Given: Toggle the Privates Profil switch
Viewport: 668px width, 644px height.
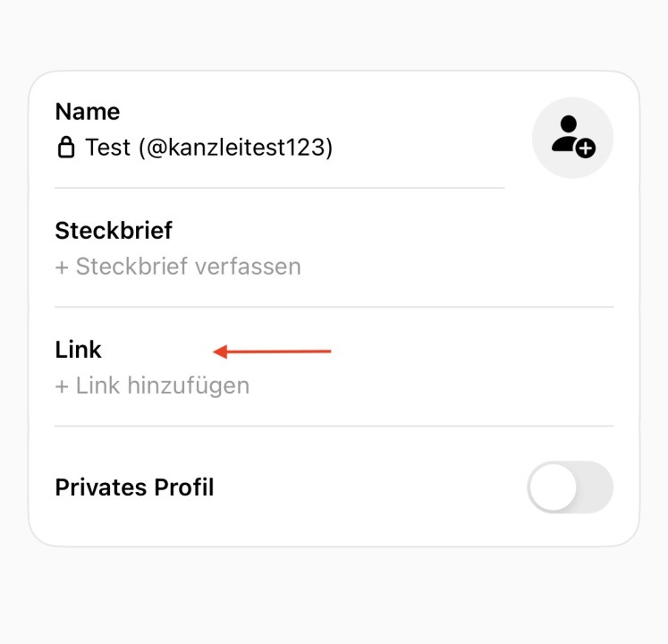Looking at the screenshot, I should tap(570, 487).
